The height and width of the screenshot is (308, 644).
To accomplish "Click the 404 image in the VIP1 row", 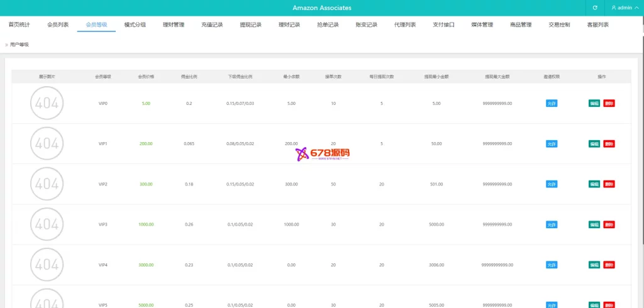I will click(47, 143).
